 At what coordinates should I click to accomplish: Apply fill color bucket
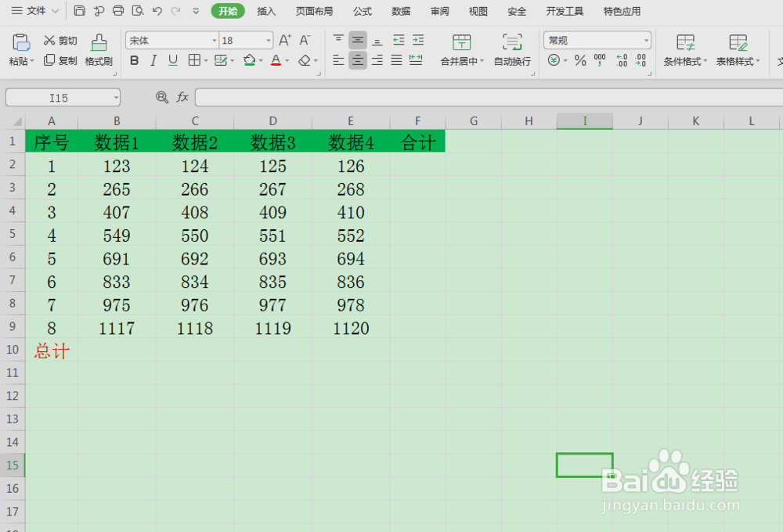[249, 60]
